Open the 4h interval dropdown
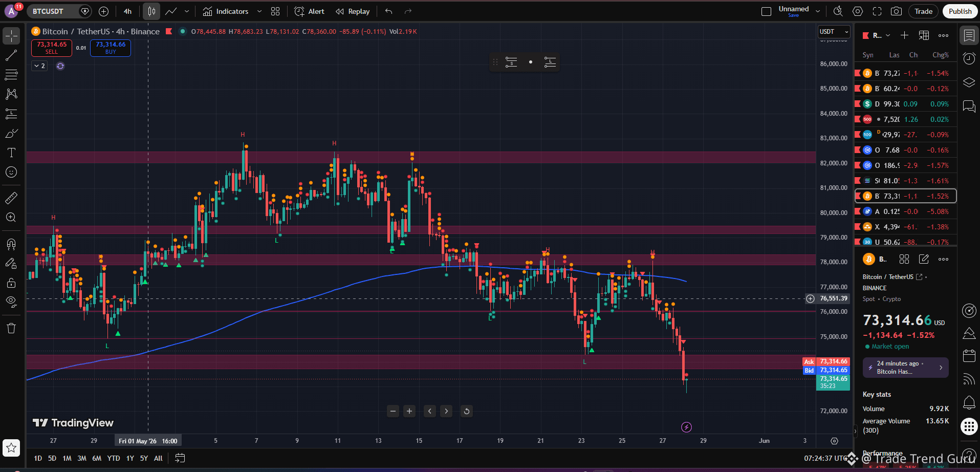Screen dimensions: 980x472 click(127, 11)
